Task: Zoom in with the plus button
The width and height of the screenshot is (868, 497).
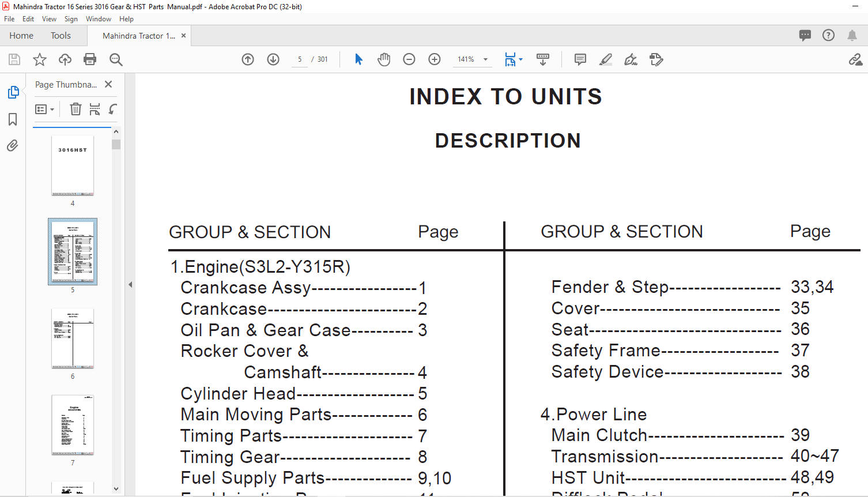Action: [x=435, y=59]
